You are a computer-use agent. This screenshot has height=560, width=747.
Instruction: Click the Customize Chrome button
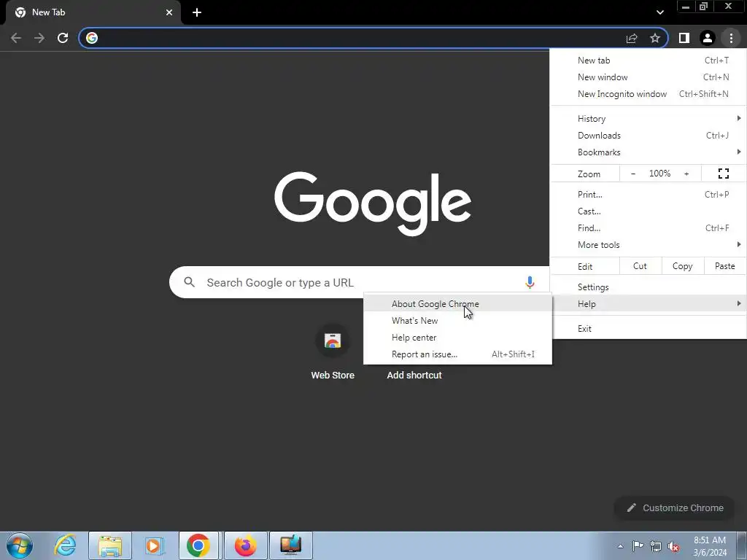pos(675,508)
